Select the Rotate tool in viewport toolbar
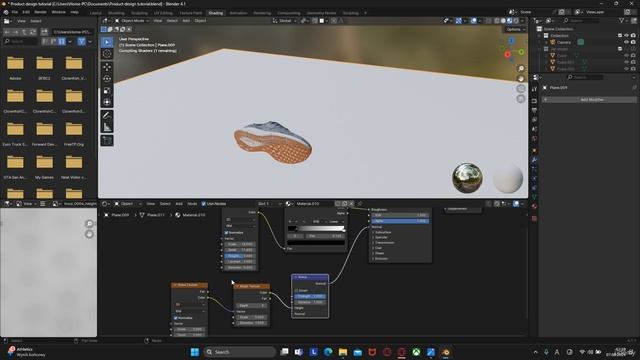 click(x=107, y=79)
